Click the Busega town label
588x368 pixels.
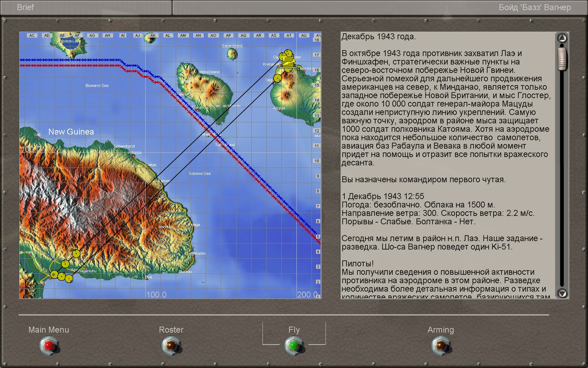(x=185, y=272)
